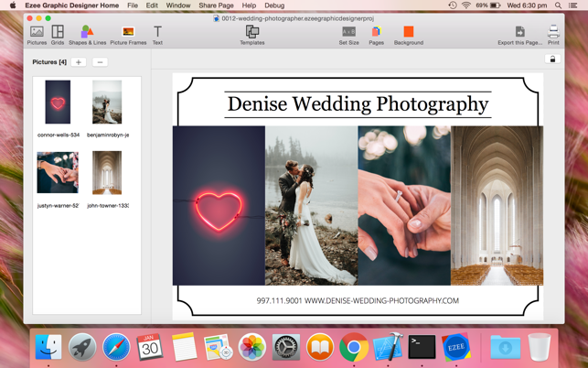Select the connor-wells neon heart thumbnail

tap(58, 103)
